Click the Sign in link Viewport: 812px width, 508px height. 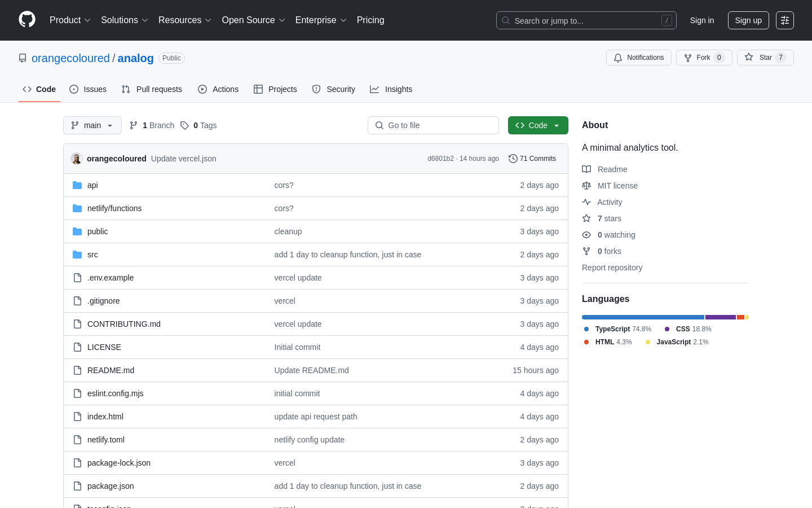(702, 20)
